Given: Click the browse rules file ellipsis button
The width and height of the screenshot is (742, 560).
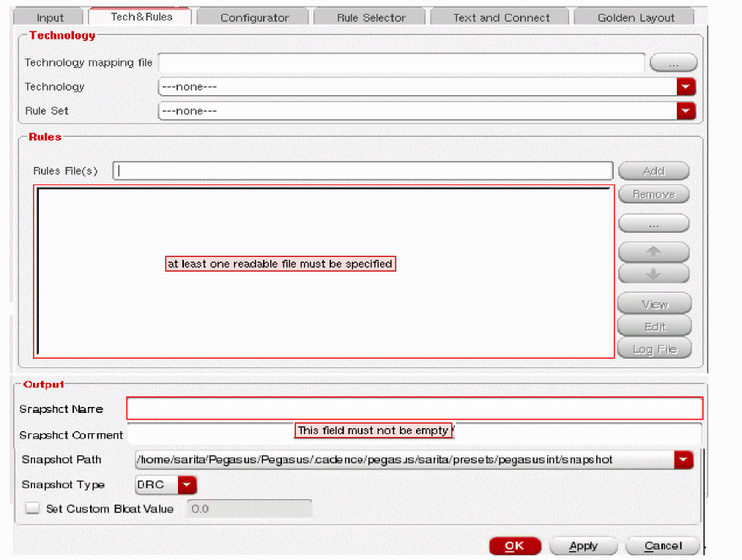Looking at the screenshot, I should tap(653, 224).
